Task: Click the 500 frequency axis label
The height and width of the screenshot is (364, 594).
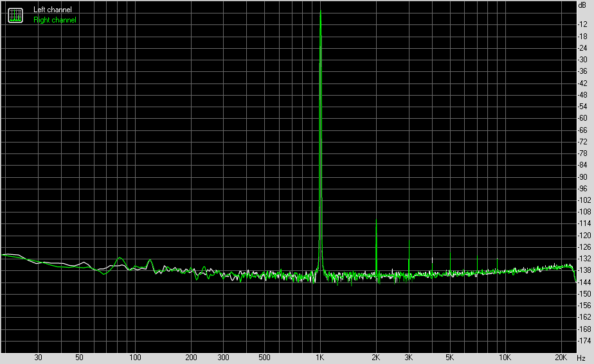Action: coord(264,357)
